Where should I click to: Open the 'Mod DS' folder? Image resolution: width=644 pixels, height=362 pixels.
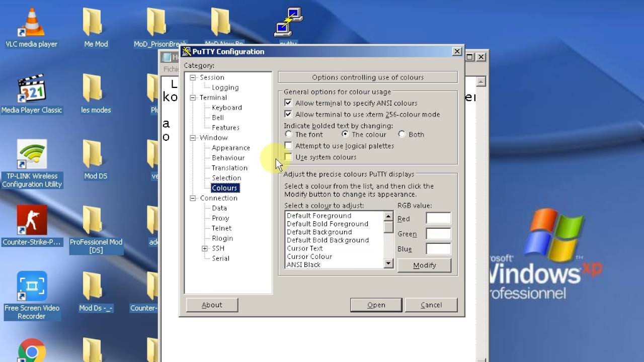[x=96, y=160]
